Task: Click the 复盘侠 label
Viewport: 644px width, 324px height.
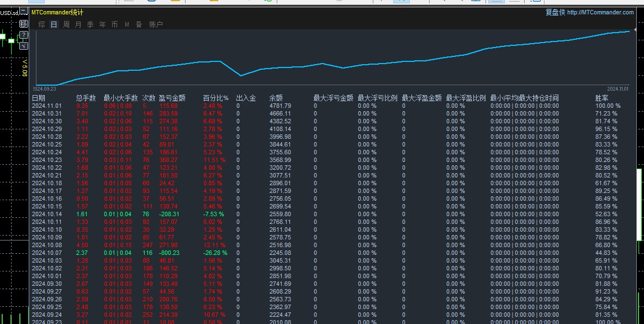Action: tap(555, 12)
